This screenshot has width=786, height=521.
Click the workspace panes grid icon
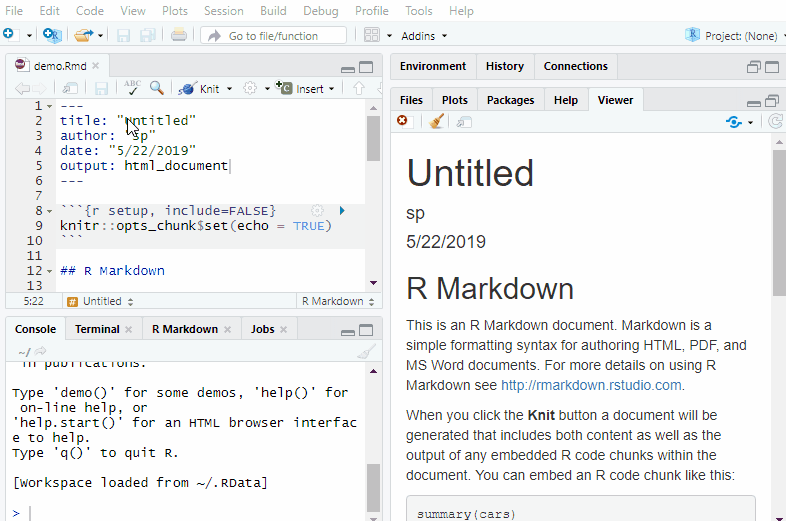(x=371, y=35)
